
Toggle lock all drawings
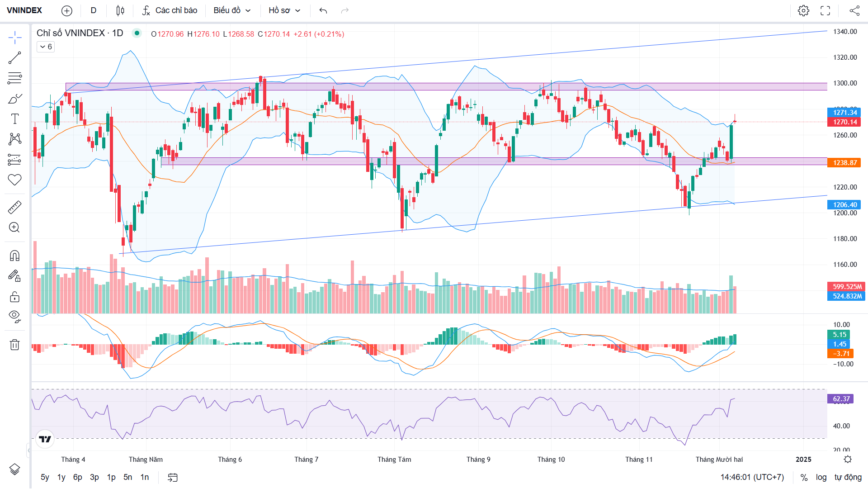(x=14, y=297)
